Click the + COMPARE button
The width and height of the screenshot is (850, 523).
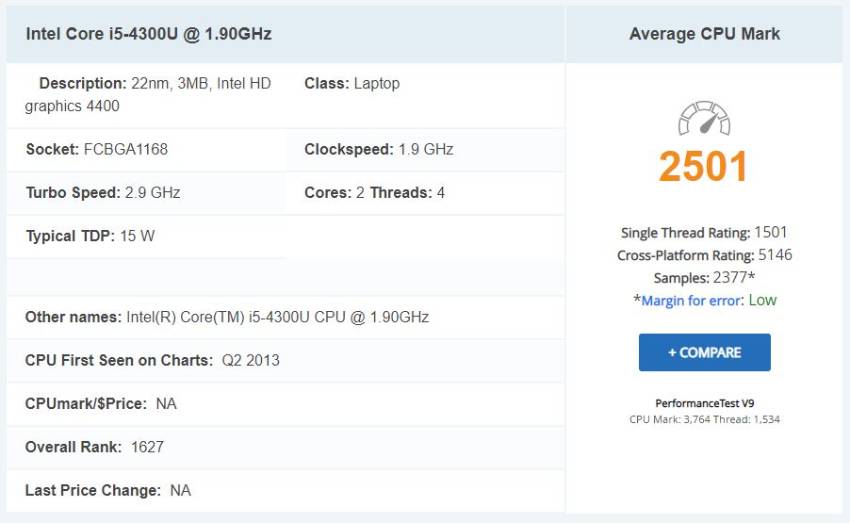click(704, 352)
